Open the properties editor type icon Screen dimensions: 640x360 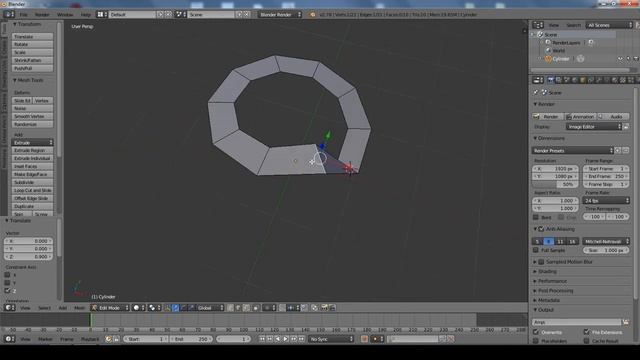[x=538, y=80]
